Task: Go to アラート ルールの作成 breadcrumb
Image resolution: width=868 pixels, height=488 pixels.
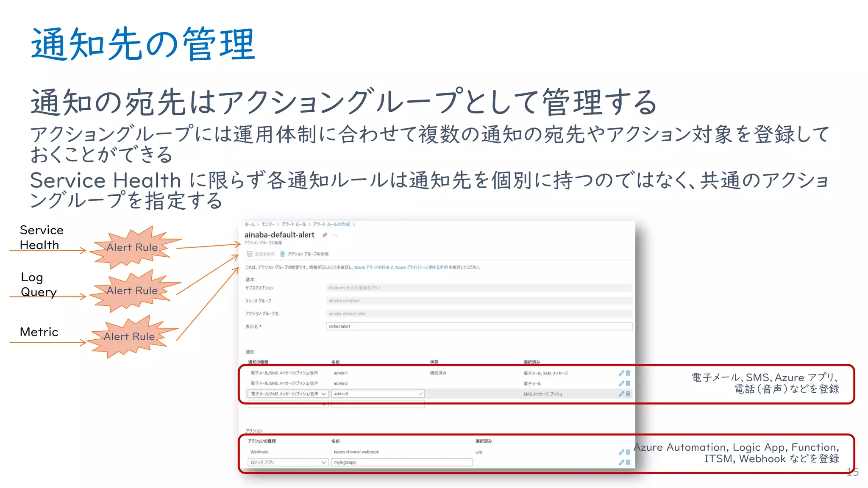Action: point(331,224)
